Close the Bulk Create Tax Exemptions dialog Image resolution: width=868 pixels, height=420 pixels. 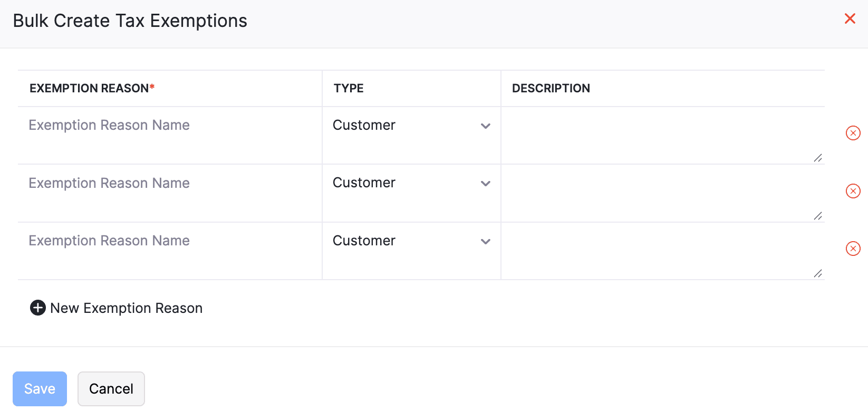tap(850, 19)
